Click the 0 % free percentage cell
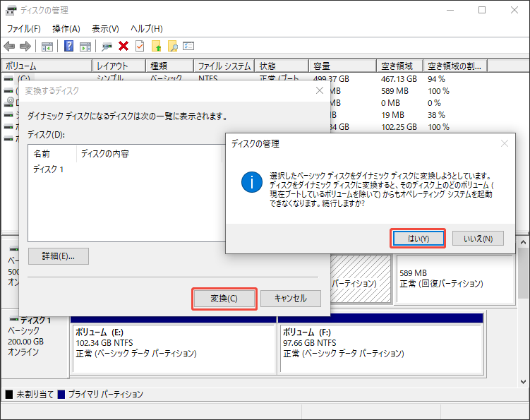 pyautogui.click(x=434, y=103)
